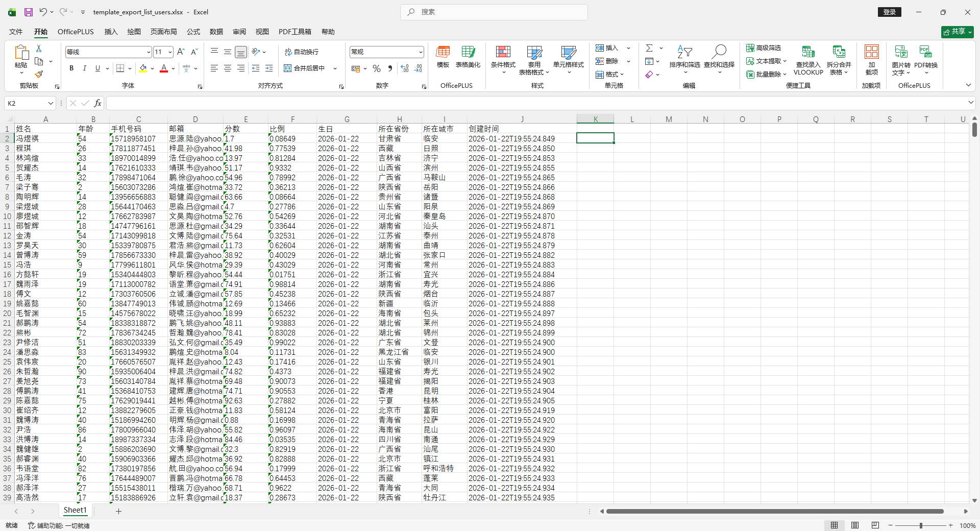
Task: Open the 数据 (Data) ribbon tab
Action: [216, 32]
